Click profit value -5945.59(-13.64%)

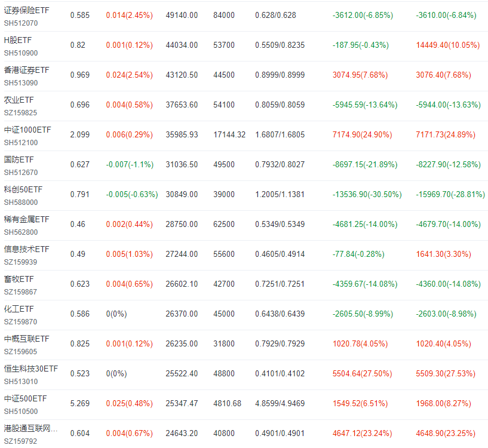click(x=365, y=105)
